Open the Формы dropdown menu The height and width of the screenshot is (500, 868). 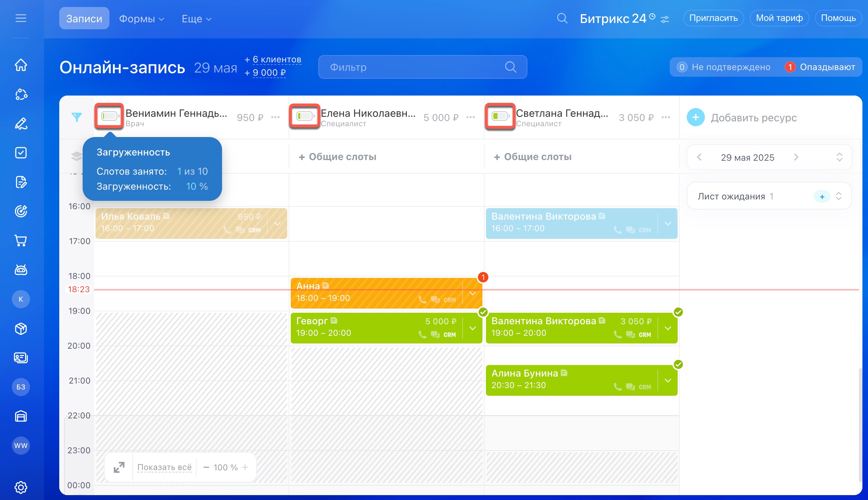[142, 19]
